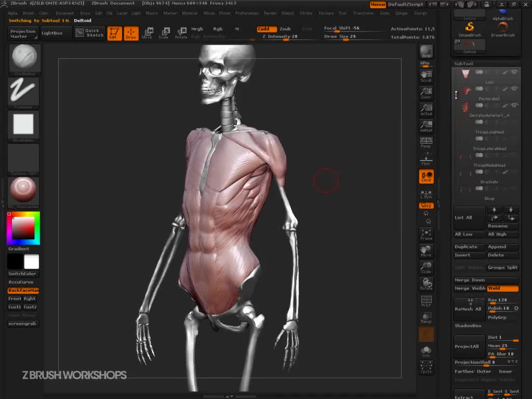The height and width of the screenshot is (399, 532).
Task: Toggle PolyF polyframe display
Action: point(426,301)
